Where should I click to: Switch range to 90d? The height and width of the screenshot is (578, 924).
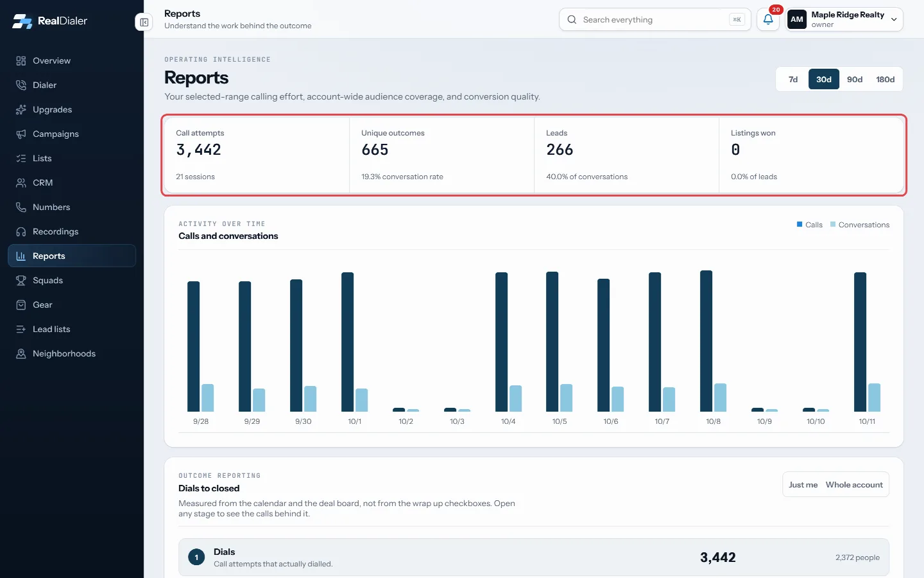tap(855, 80)
